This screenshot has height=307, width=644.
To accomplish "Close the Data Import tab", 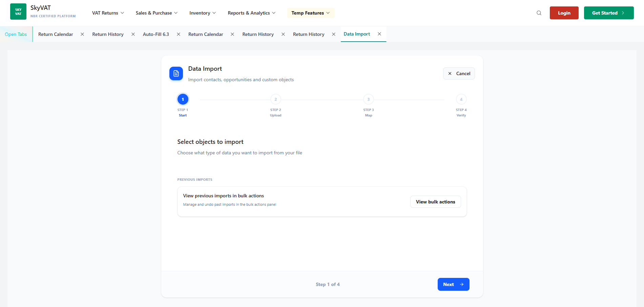I will click(x=379, y=34).
